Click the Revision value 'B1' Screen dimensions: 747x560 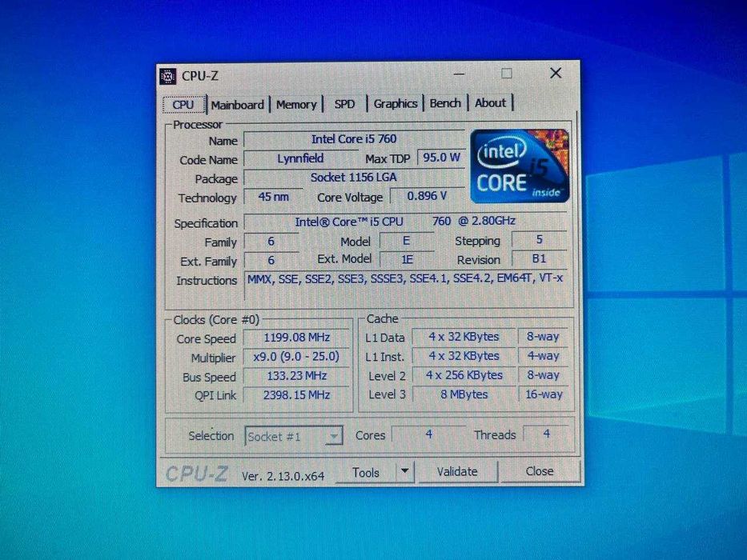tap(540, 258)
